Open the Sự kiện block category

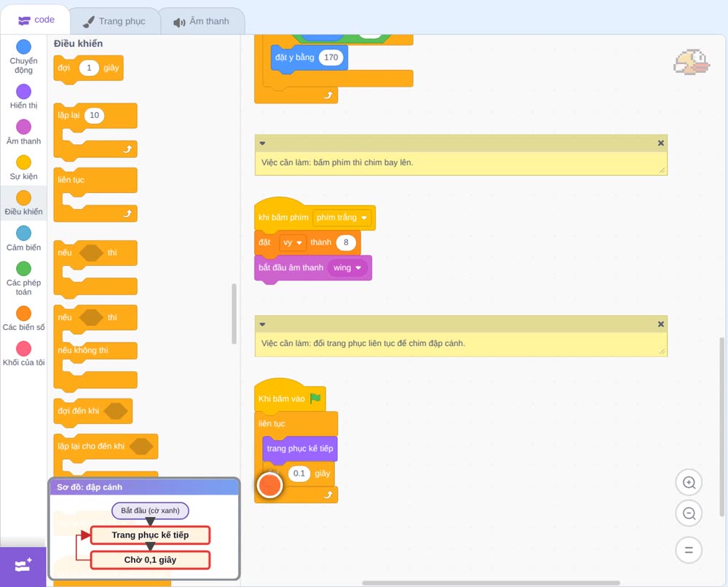point(24,168)
